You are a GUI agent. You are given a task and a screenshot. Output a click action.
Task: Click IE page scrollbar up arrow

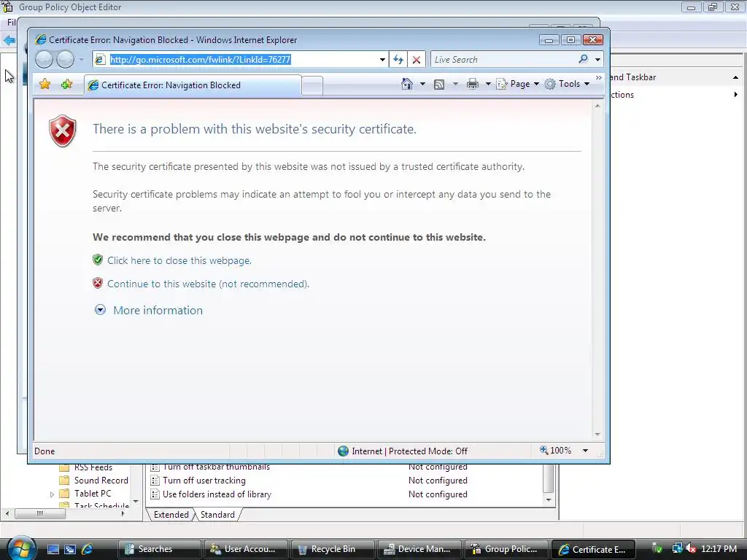pos(598,106)
